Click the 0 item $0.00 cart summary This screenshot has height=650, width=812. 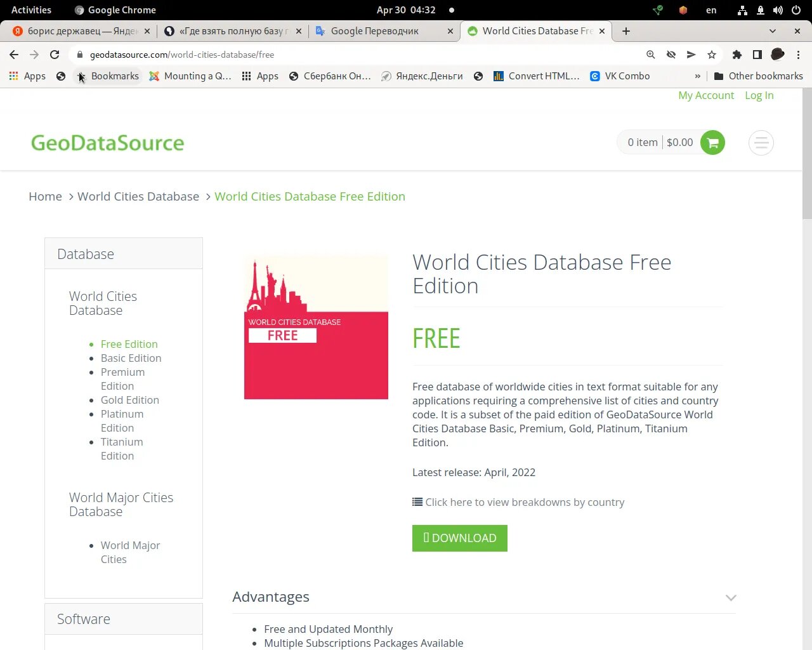tap(660, 142)
